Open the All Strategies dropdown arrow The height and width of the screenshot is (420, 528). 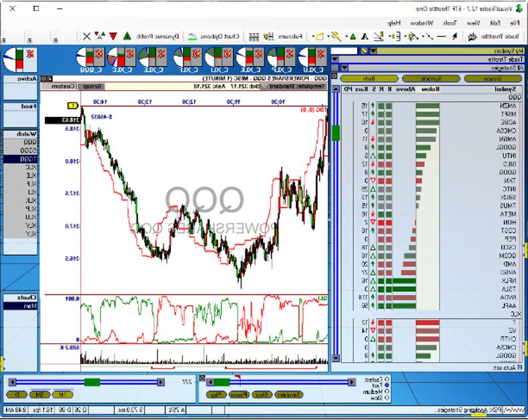[344, 67]
